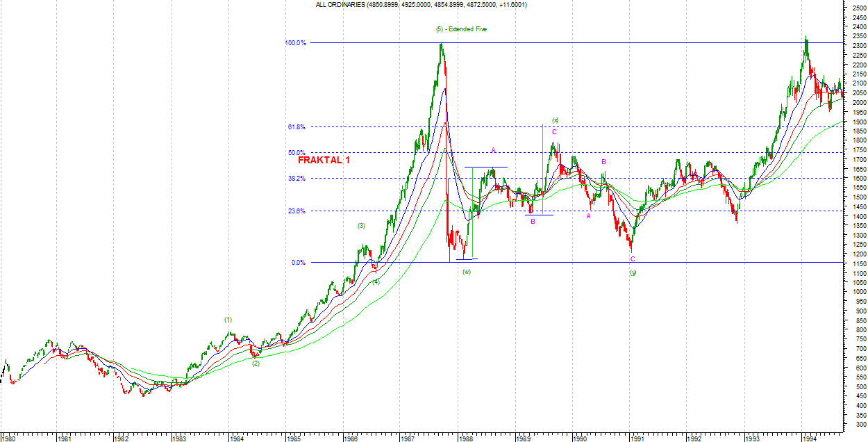The height and width of the screenshot is (442, 868).
Task: Click the 1989 year label
Action: [x=523, y=439]
